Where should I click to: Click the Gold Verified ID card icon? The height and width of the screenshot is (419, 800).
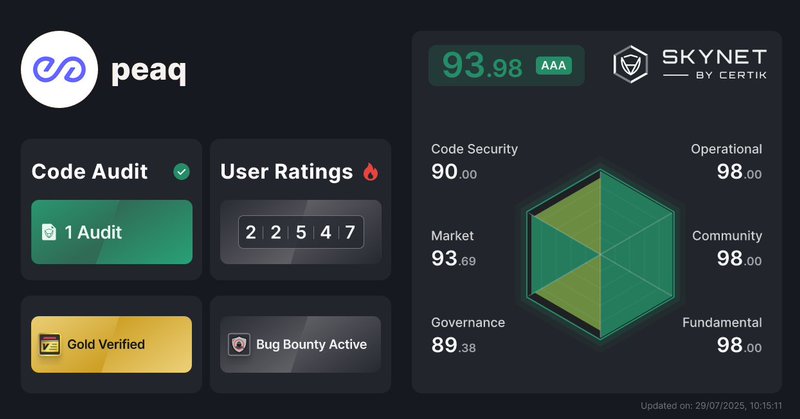[x=50, y=344]
